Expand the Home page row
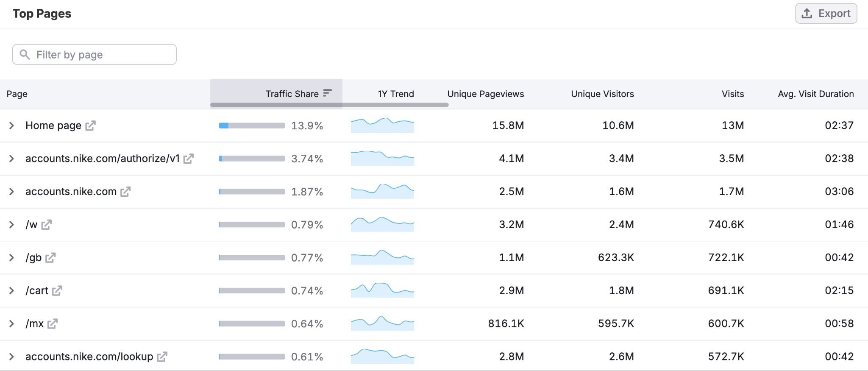Image resolution: width=868 pixels, height=371 pixels. point(12,126)
